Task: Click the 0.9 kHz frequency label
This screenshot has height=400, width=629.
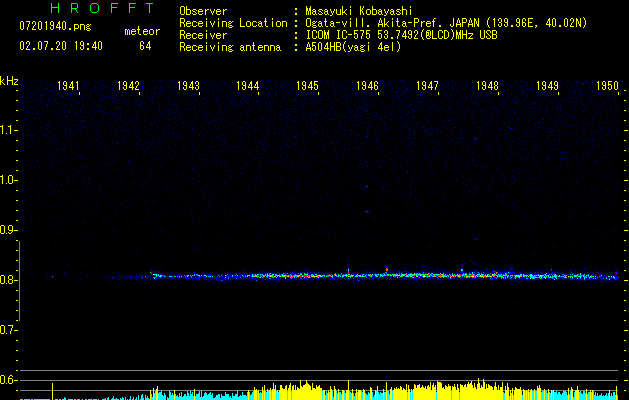Action: 8,230
